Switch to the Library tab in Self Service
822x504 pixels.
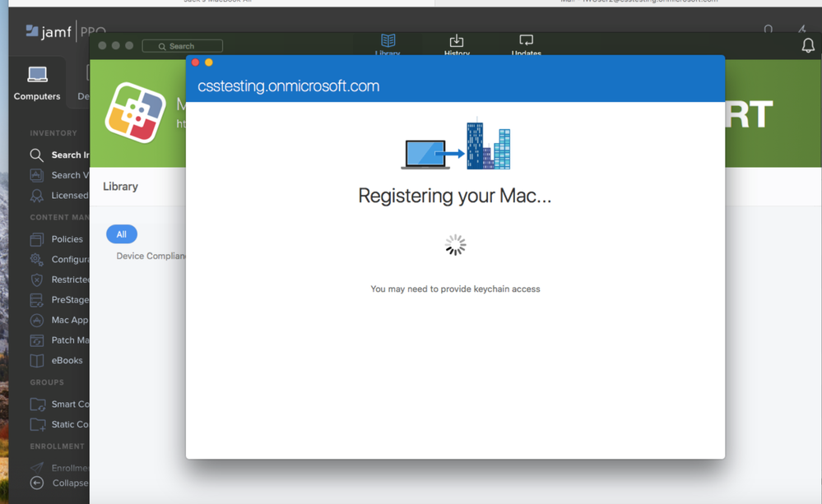(388, 45)
